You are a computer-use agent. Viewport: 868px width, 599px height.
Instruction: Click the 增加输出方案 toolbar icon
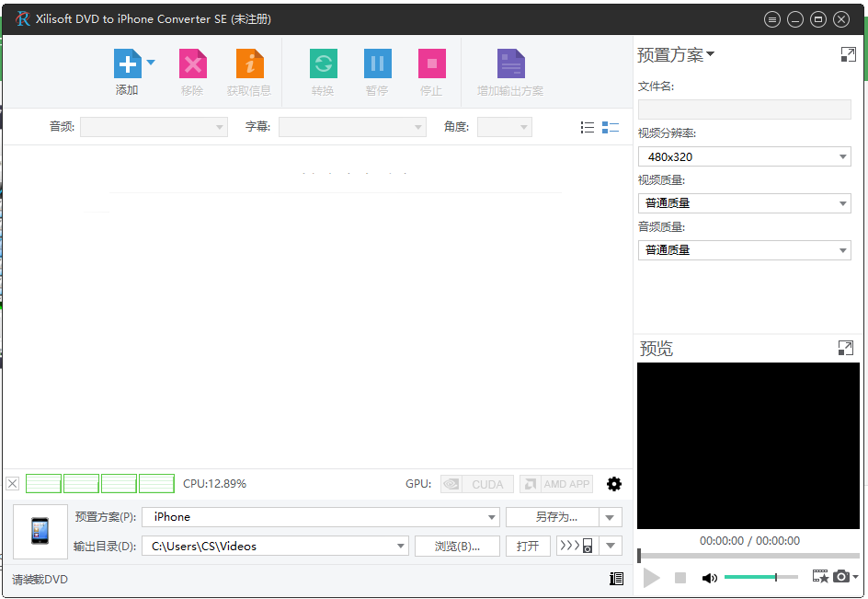(510, 63)
